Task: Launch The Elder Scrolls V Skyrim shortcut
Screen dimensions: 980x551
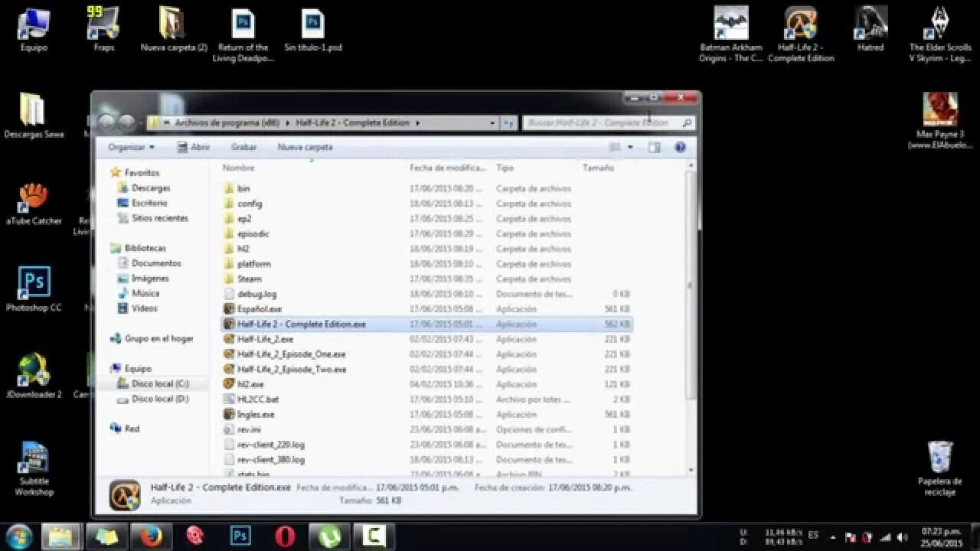Action: (940, 34)
